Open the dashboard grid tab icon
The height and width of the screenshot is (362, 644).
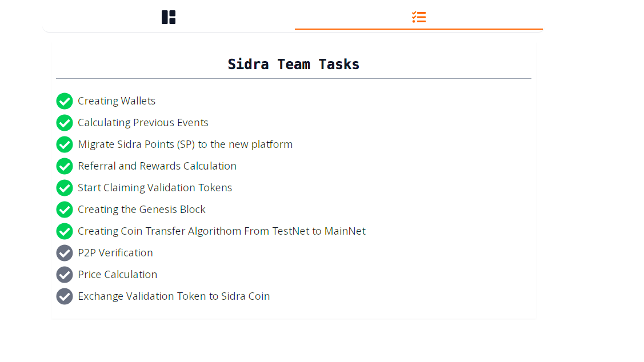click(169, 17)
